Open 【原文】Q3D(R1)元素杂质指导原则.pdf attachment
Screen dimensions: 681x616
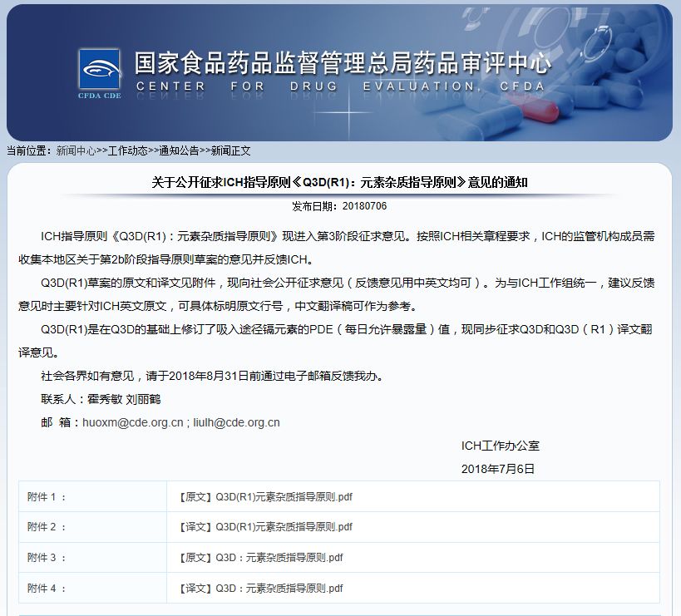tap(265, 496)
